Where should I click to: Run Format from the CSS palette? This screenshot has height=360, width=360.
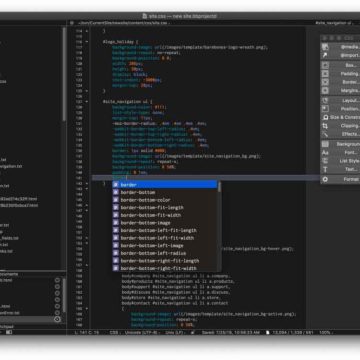341,179
